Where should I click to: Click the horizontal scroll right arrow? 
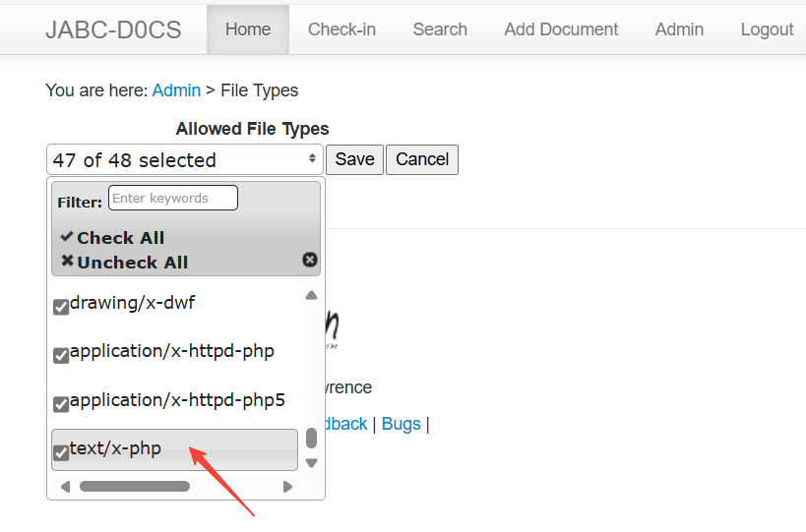pos(287,487)
